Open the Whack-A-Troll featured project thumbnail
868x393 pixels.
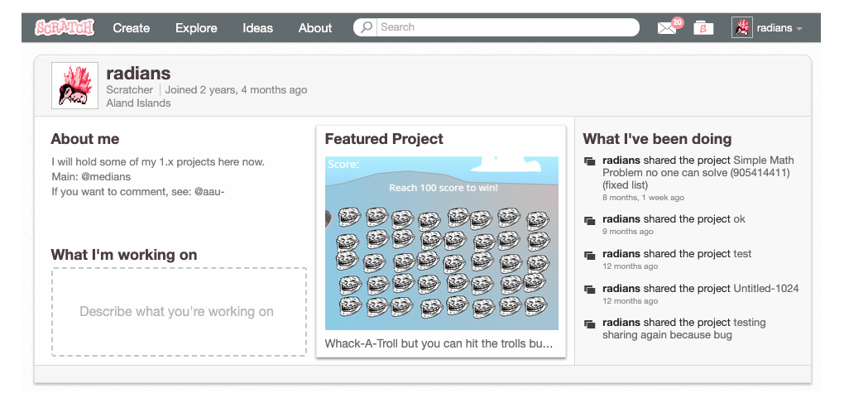point(441,243)
